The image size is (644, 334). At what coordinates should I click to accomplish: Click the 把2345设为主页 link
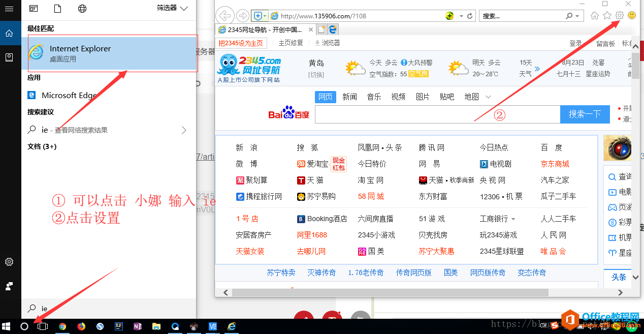click(x=241, y=43)
